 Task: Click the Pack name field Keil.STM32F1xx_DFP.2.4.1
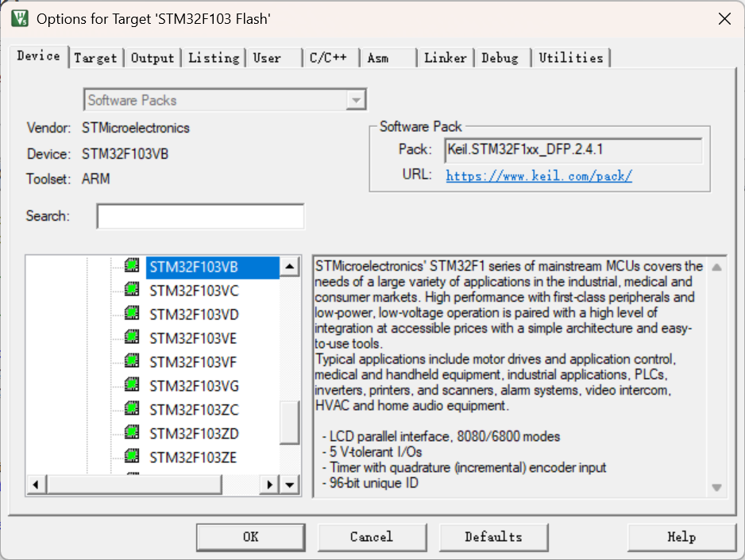click(x=573, y=150)
